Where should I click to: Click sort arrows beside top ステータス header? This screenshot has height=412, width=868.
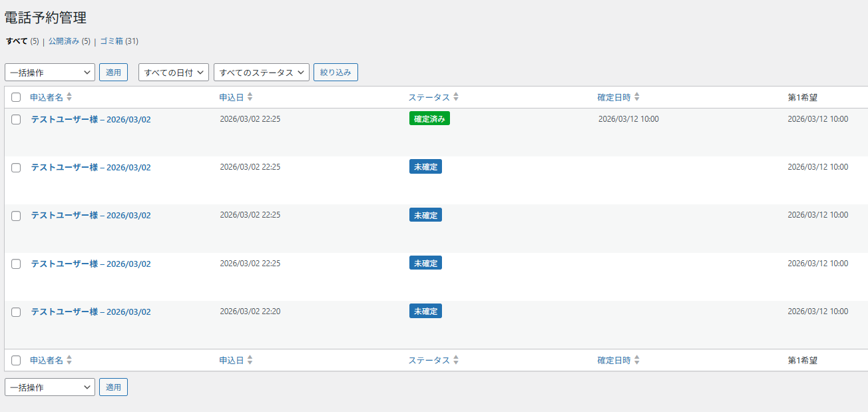click(456, 97)
